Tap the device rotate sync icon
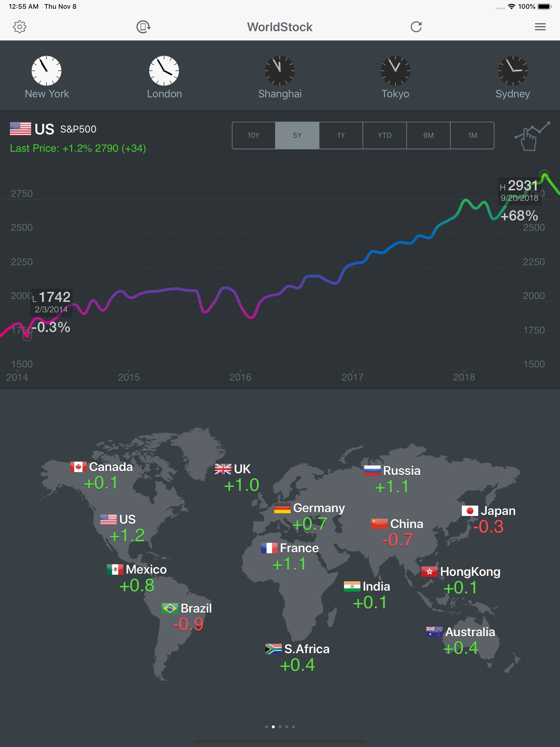This screenshot has height=747, width=560. pos(144,27)
